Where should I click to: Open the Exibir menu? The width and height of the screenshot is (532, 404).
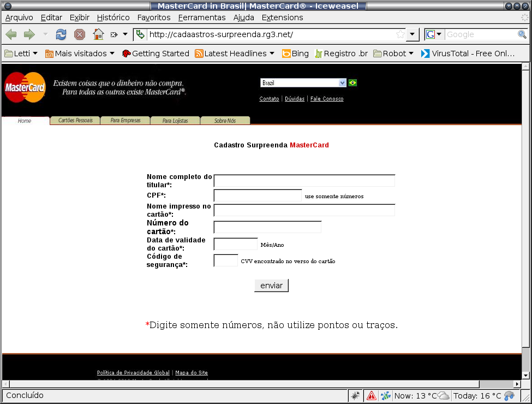[x=80, y=17]
